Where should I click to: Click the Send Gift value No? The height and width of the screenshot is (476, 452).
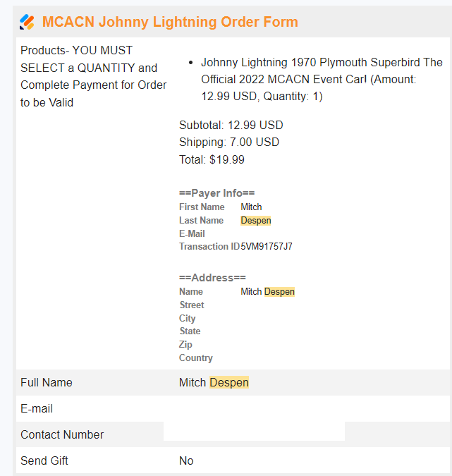(x=186, y=460)
